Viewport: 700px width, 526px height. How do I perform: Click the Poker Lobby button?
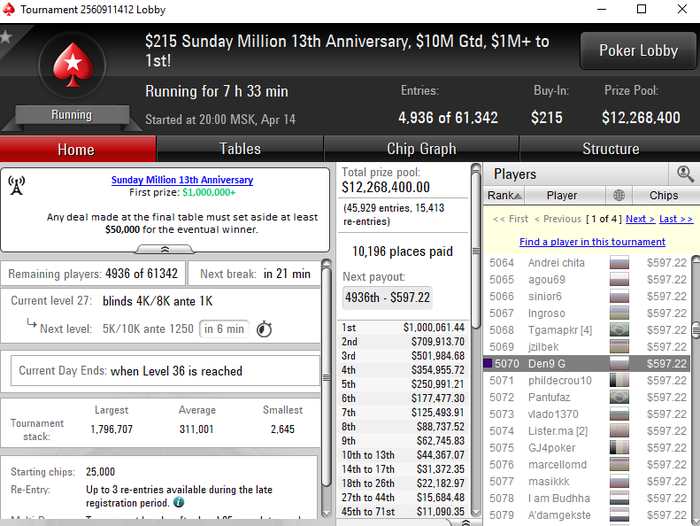click(638, 50)
